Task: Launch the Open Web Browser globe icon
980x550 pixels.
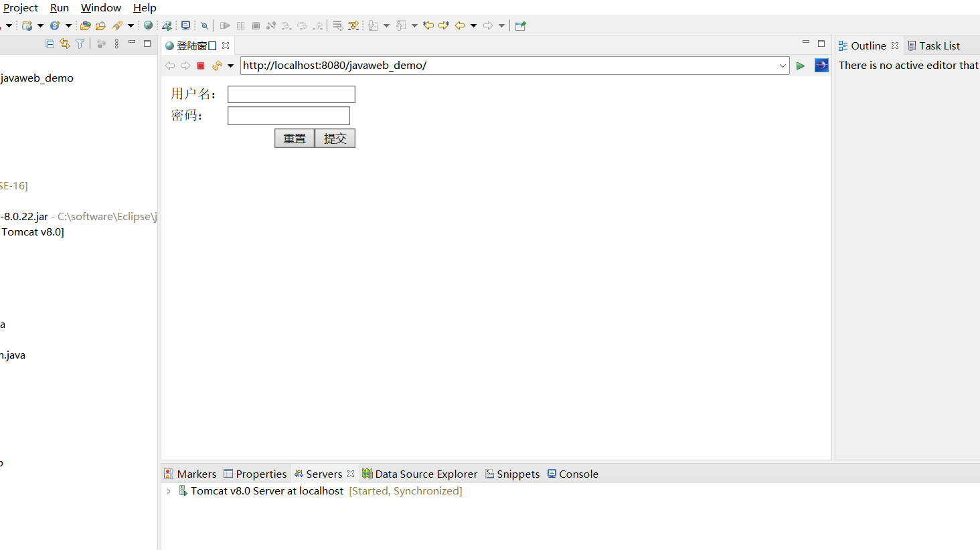Action: coord(148,25)
